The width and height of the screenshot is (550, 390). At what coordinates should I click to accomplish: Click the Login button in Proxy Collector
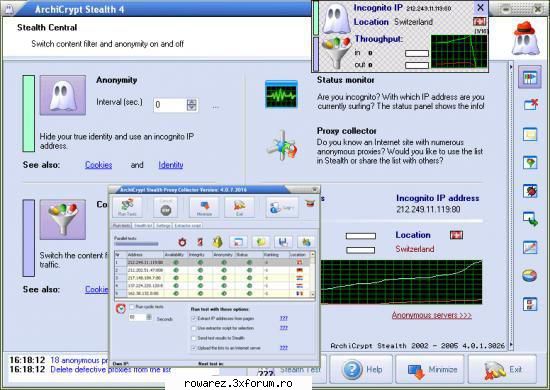click(x=282, y=207)
